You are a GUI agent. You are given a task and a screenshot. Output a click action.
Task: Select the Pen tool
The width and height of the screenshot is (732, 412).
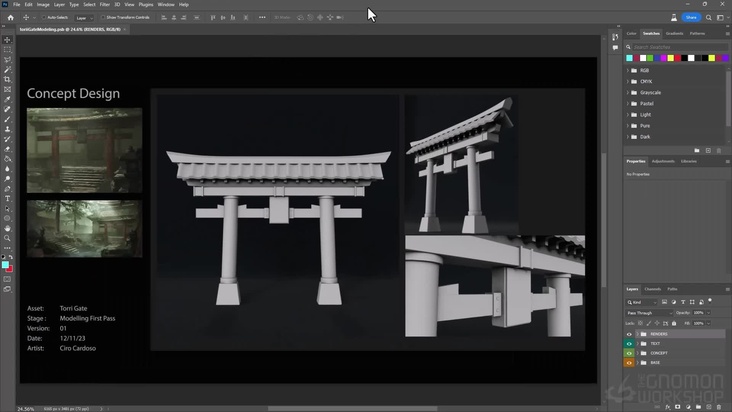7,189
